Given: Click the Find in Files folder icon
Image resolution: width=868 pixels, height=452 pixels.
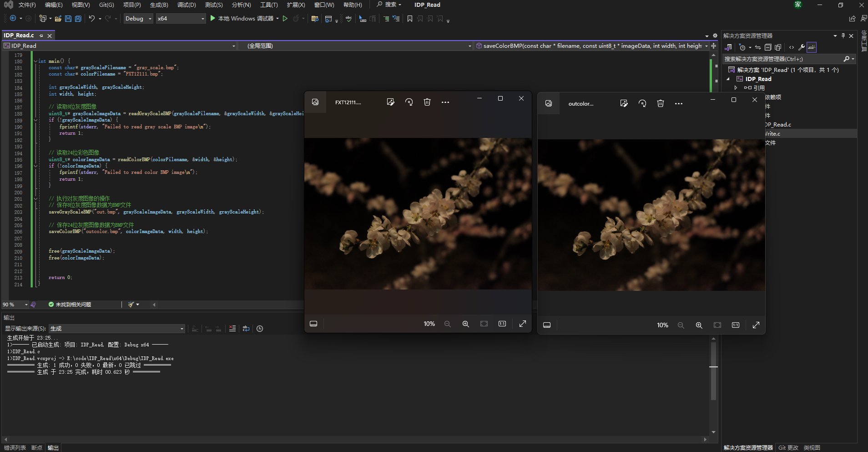Looking at the screenshot, I should coord(314,19).
